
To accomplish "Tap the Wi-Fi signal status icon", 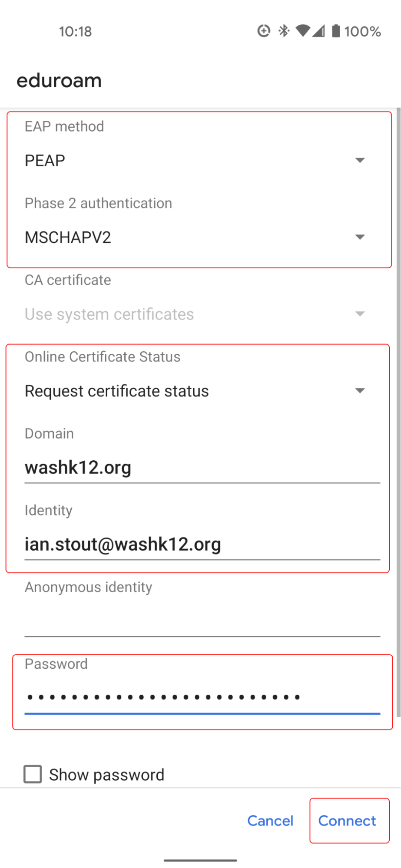I will 303,31.
